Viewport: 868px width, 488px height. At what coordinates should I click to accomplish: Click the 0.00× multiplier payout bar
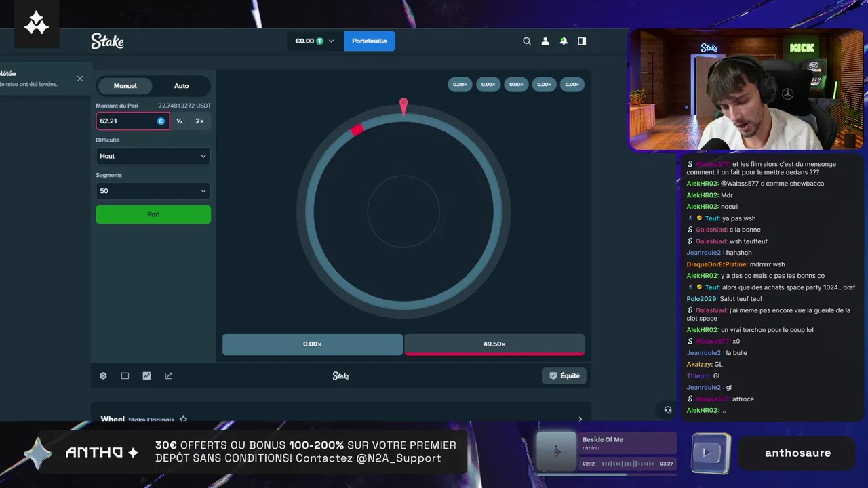point(313,344)
